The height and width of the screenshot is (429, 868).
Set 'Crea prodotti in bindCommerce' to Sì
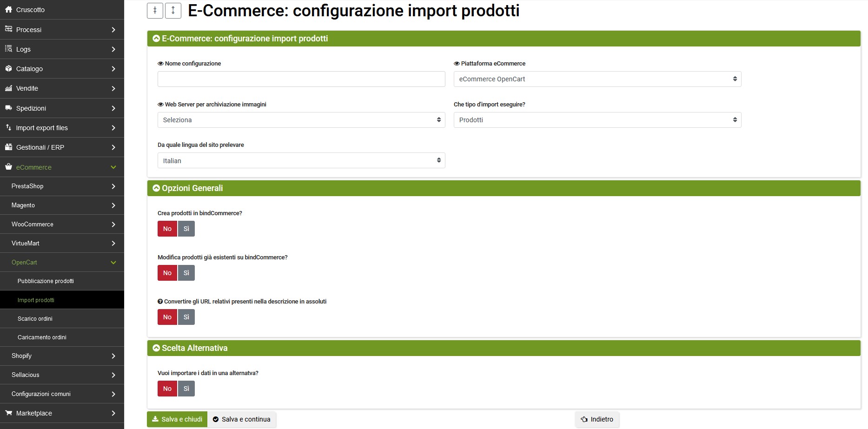[186, 229]
